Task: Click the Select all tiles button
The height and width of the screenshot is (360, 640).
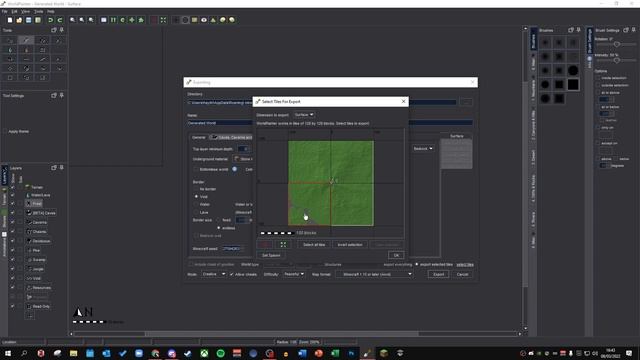Action: [314, 244]
